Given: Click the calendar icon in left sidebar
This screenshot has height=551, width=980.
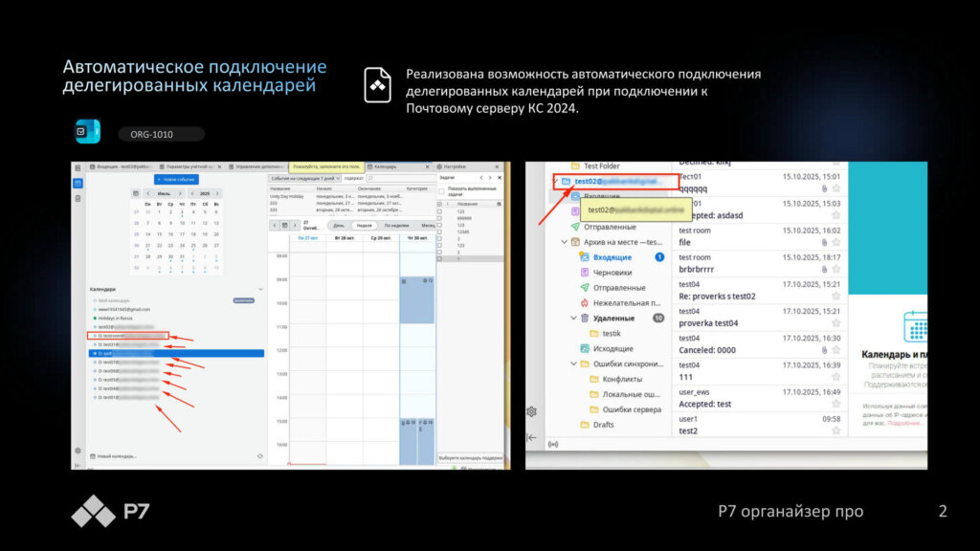Looking at the screenshot, I should tap(78, 182).
